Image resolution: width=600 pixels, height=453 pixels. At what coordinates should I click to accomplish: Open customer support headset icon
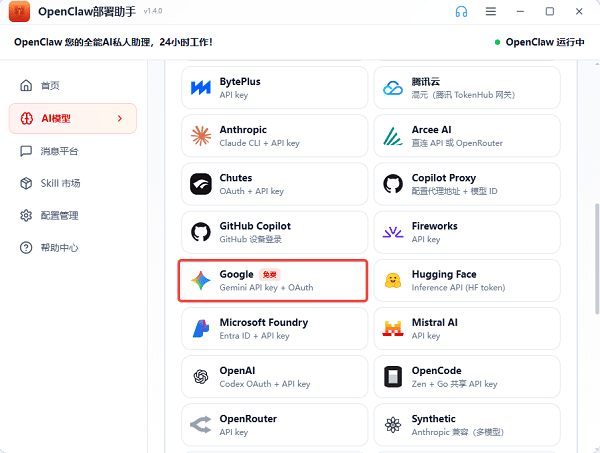click(461, 11)
